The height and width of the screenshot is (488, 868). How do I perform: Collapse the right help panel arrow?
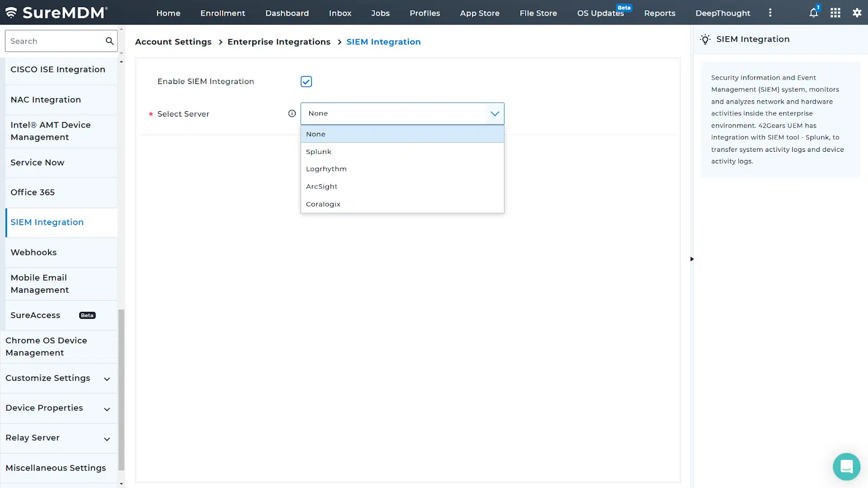(692, 259)
